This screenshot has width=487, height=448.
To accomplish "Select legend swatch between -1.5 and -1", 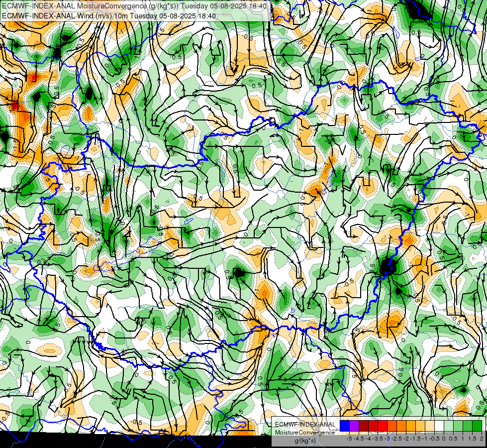I will [x=420, y=426].
